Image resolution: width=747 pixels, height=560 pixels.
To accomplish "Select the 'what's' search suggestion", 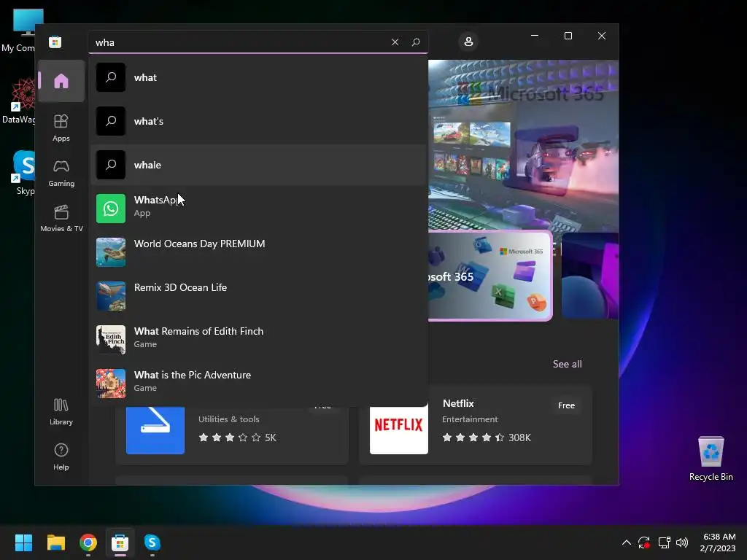I will tap(258, 122).
